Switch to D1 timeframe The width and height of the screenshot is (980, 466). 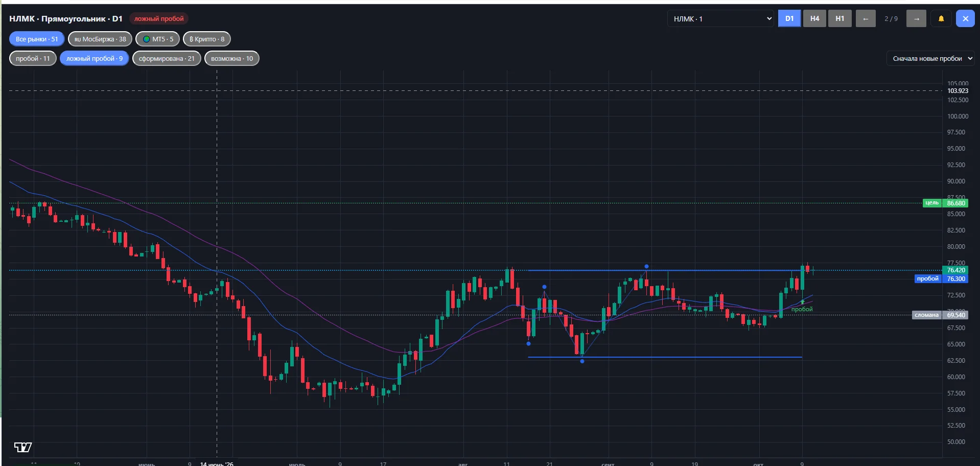pos(789,18)
